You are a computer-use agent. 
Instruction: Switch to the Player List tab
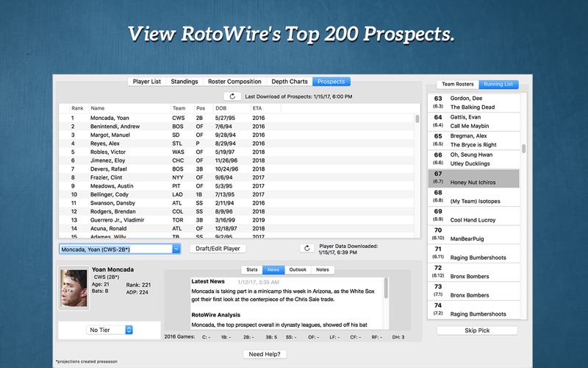click(x=146, y=82)
